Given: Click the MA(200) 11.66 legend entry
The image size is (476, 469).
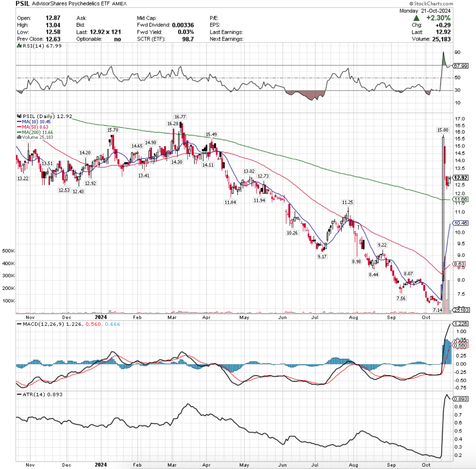Looking at the screenshot, I should tap(35, 132).
